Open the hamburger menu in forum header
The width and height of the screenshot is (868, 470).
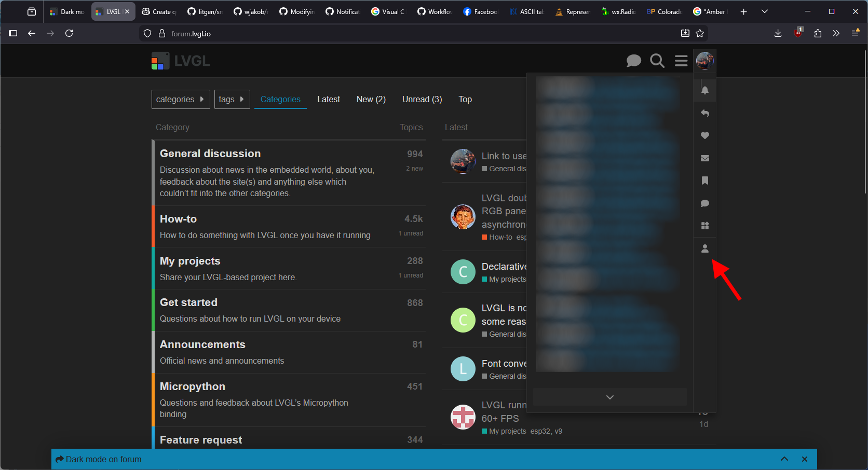coord(681,61)
